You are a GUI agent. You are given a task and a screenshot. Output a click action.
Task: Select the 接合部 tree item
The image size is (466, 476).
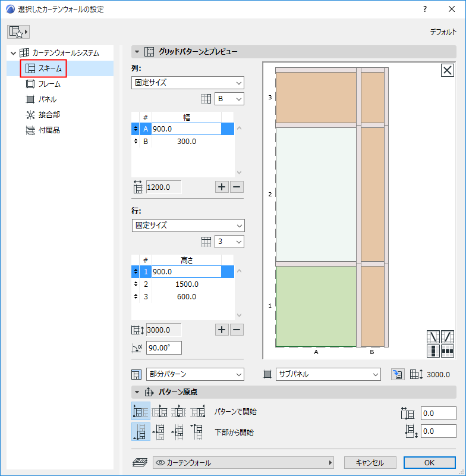[x=43, y=115]
